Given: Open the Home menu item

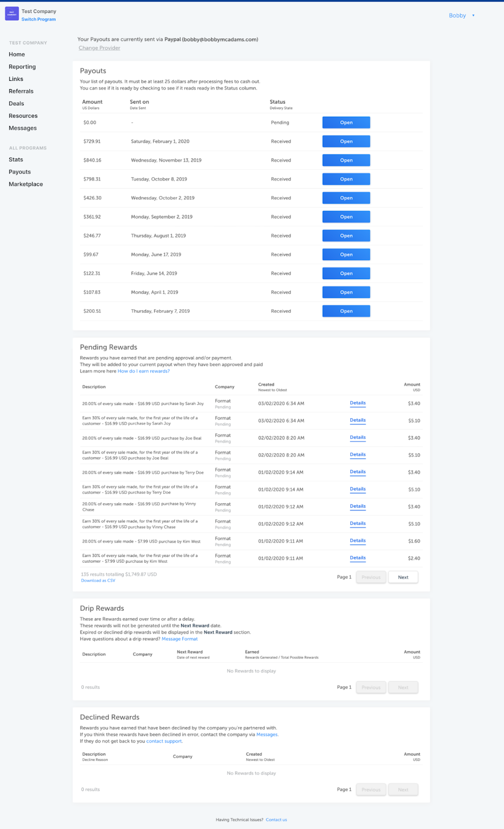Looking at the screenshot, I should coord(17,54).
